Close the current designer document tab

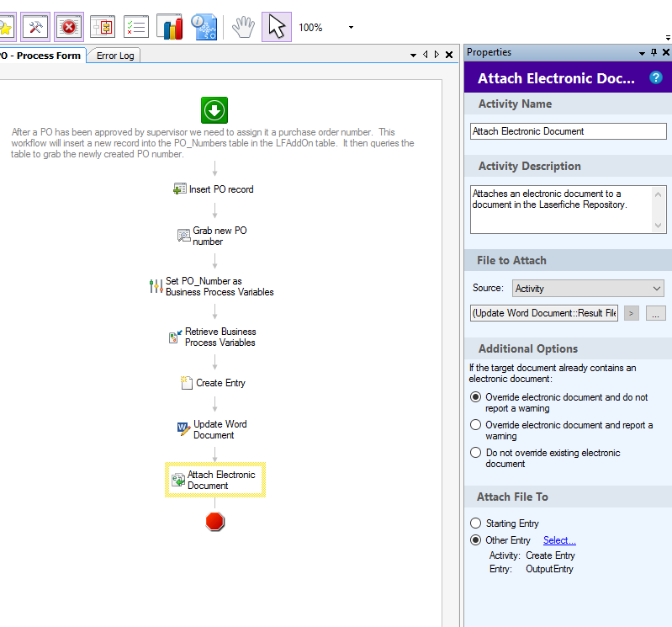[x=449, y=55]
